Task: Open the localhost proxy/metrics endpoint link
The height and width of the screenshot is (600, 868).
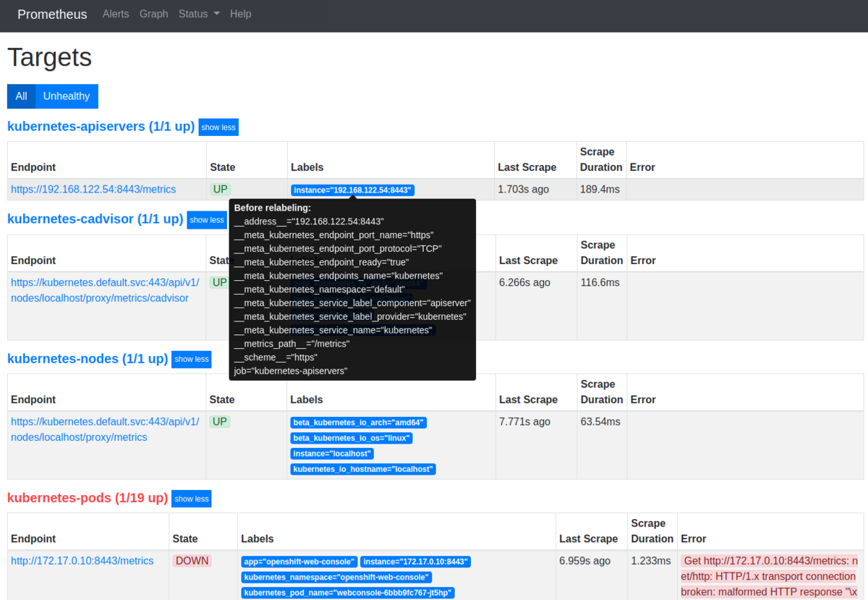Action: pos(105,429)
